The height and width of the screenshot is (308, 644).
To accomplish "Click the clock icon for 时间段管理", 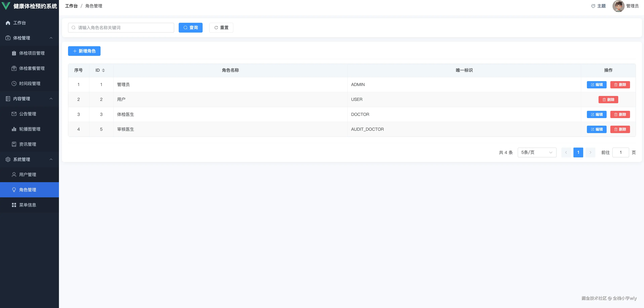I will [x=14, y=83].
